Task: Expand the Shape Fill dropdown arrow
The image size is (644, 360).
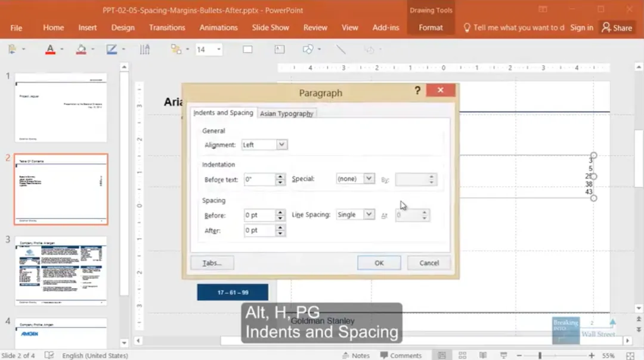Action: tap(92, 50)
